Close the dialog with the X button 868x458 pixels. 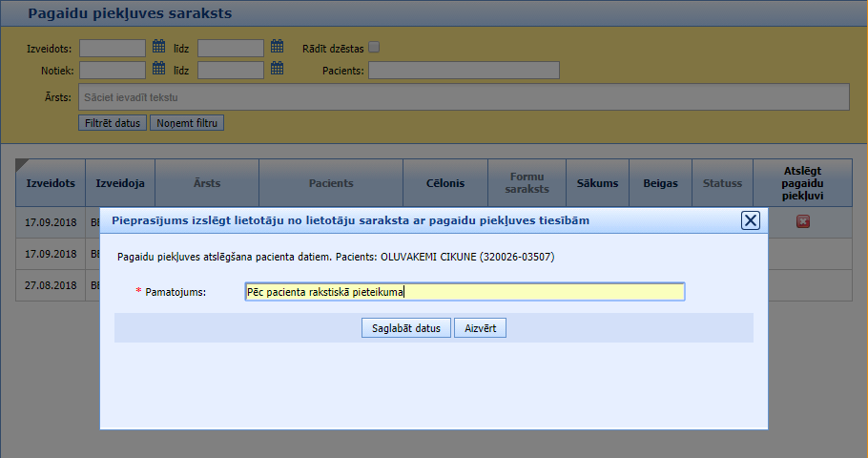pos(751,220)
